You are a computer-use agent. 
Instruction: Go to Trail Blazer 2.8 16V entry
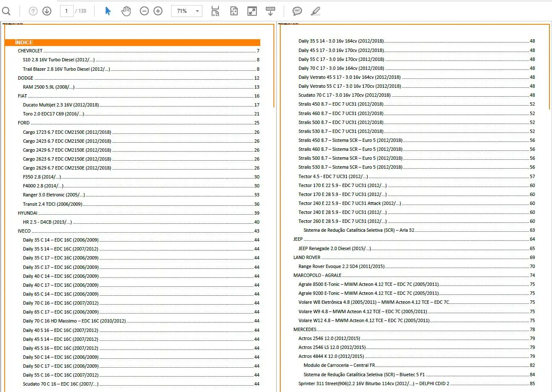141,69
